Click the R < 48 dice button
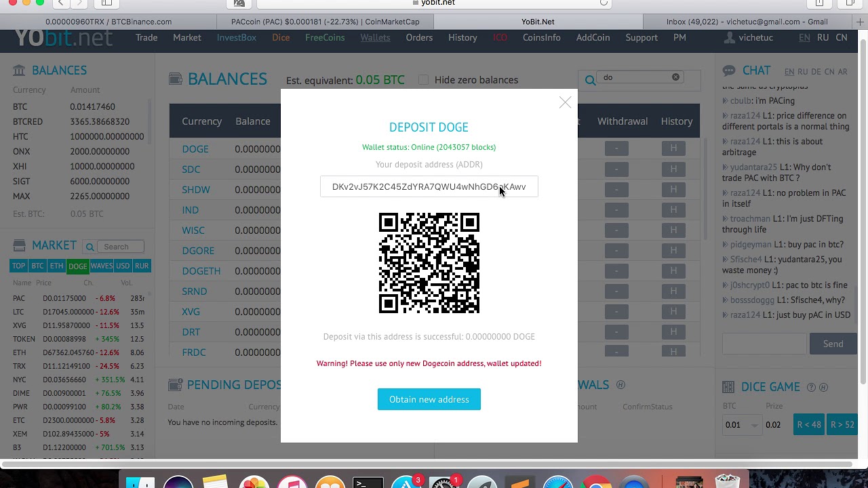 808,424
